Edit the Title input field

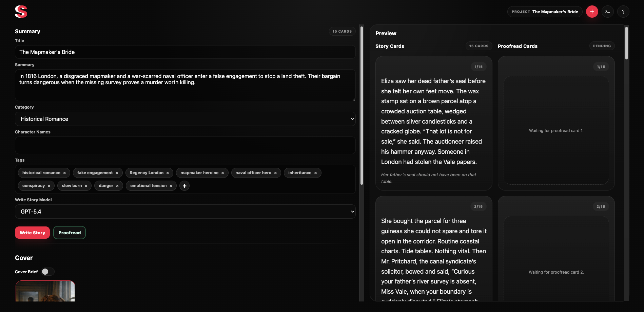tap(185, 52)
